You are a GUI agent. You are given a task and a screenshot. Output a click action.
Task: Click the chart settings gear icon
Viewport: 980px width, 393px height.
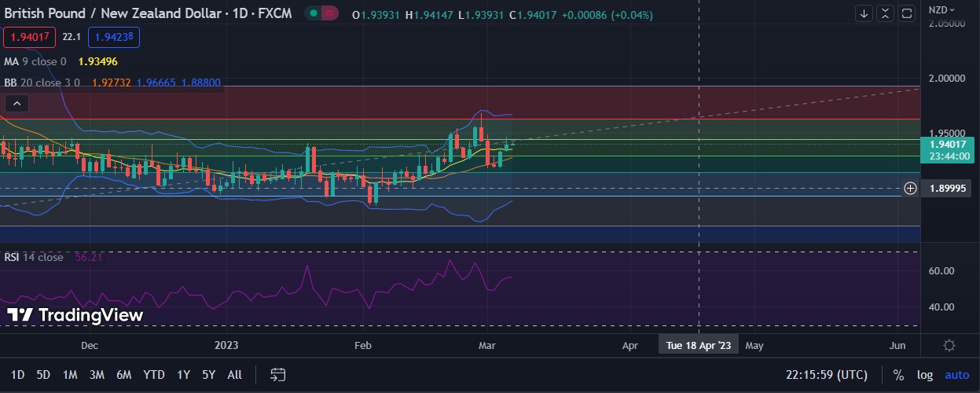coord(949,345)
